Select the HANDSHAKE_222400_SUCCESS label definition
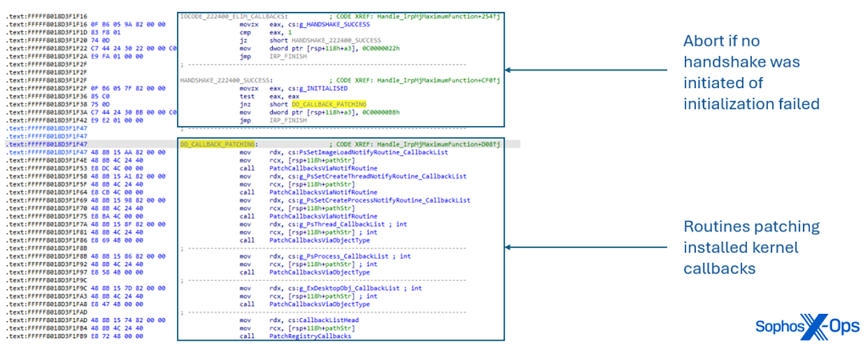Screen dimensions: 868x346 click(x=225, y=80)
